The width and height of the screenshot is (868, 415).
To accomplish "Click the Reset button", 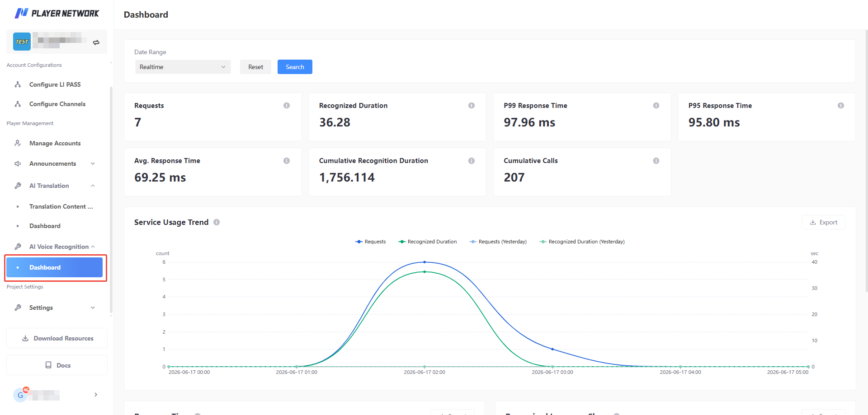I will point(255,67).
